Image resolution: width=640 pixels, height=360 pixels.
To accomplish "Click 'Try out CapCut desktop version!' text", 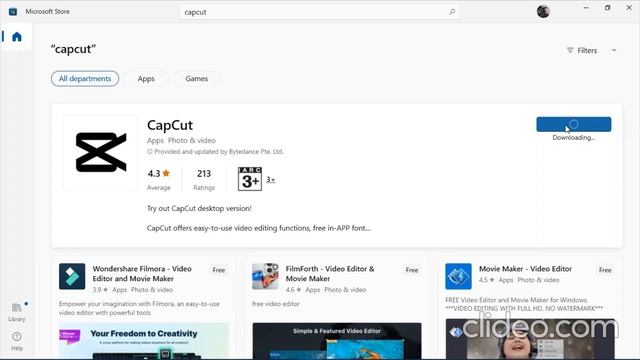I will pos(199,208).
